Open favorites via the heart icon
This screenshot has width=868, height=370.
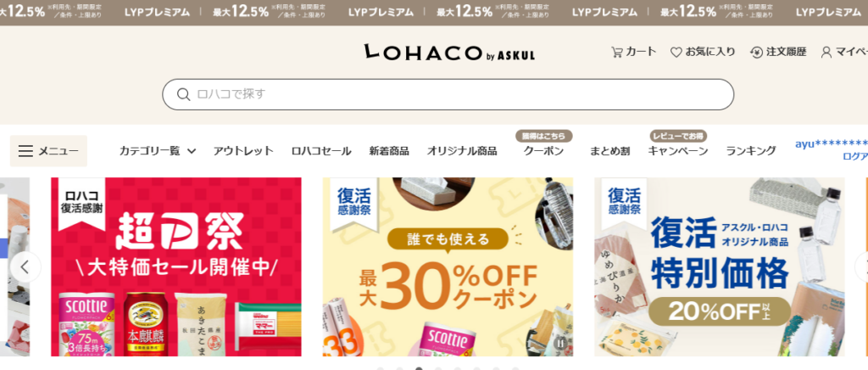(676, 52)
